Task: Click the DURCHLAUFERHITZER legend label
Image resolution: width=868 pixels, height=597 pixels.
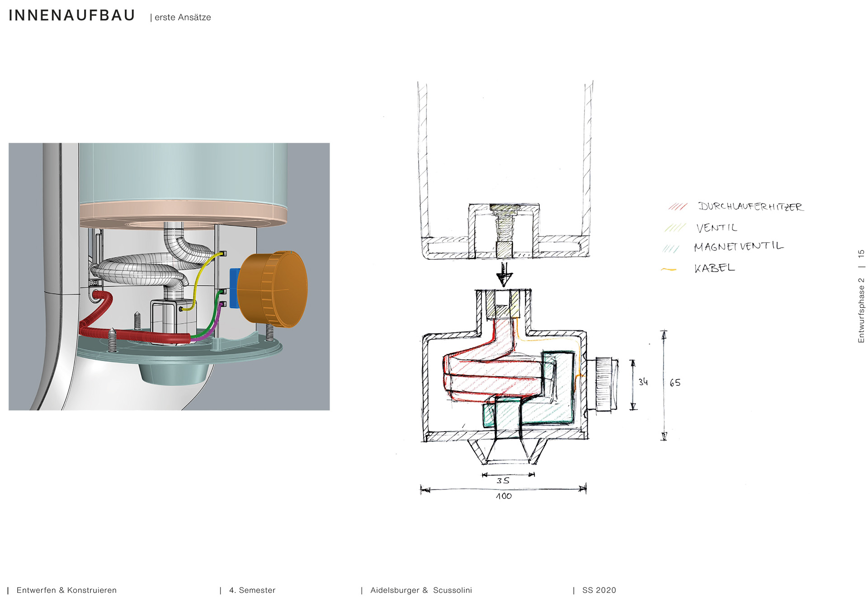Action: (750, 207)
